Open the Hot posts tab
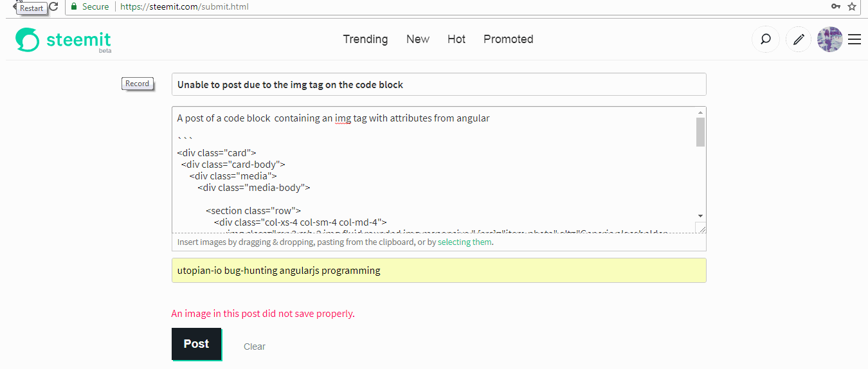 457,39
